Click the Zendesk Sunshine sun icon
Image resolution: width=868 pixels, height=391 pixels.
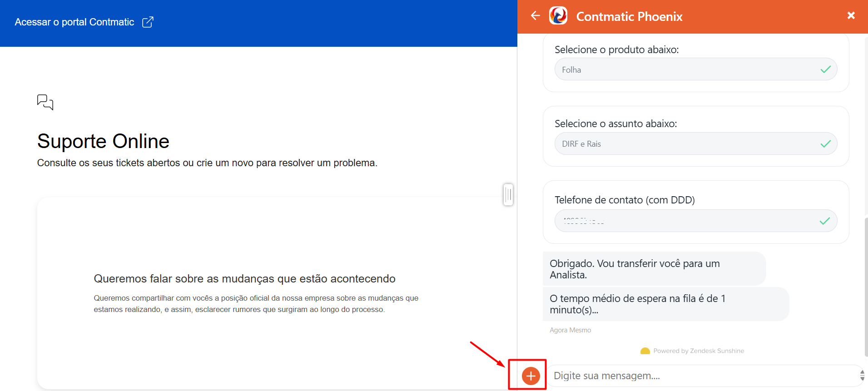point(645,351)
